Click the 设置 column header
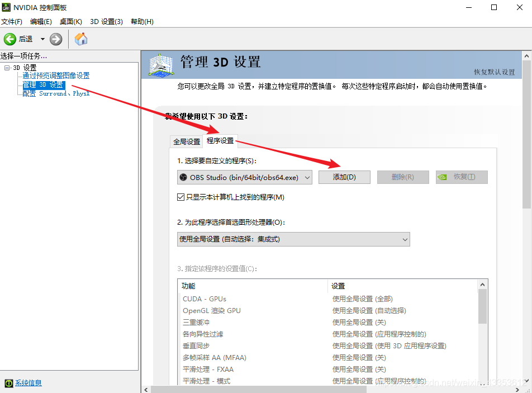 (x=403, y=286)
